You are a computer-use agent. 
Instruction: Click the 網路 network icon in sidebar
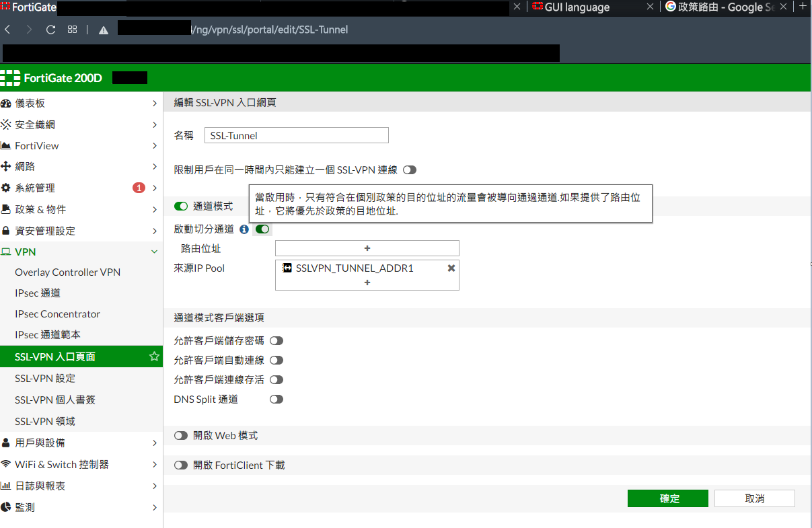(6, 166)
